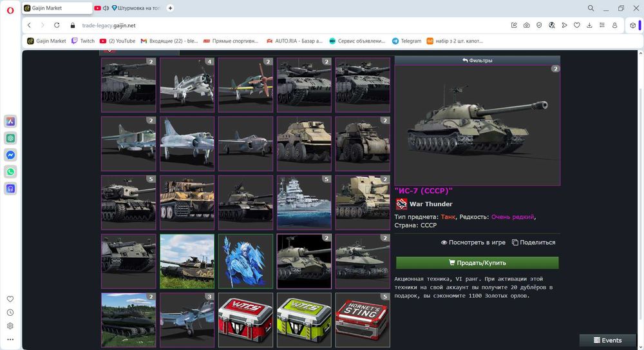Image resolution: width=644 pixels, height=350 pixels.
Task: Click the "ИС-7 (СССР)" item title
Action: click(x=424, y=191)
